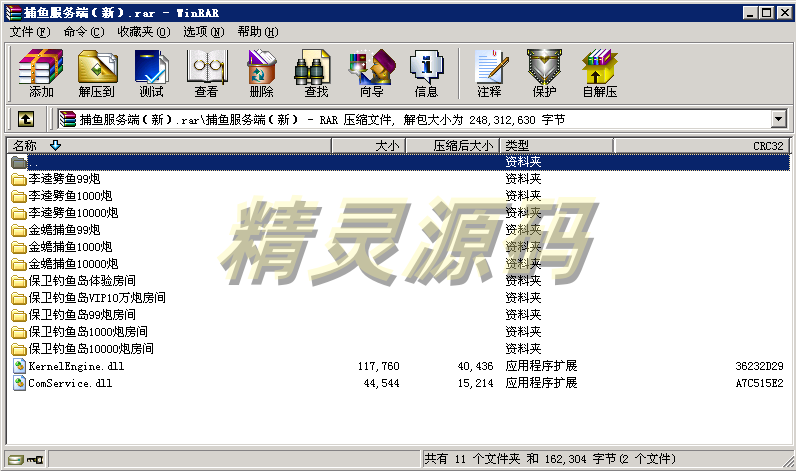Click the ComService.dll file icon

tap(19, 383)
